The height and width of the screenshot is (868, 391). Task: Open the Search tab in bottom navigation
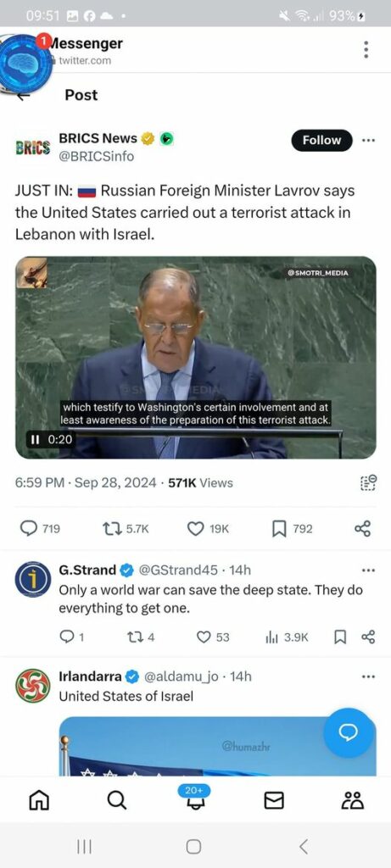click(x=116, y=800)
